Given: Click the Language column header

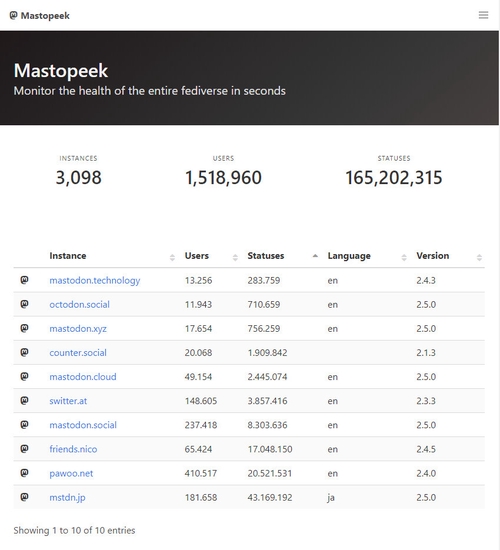Looking at the screenshot, I should (349, 256).
